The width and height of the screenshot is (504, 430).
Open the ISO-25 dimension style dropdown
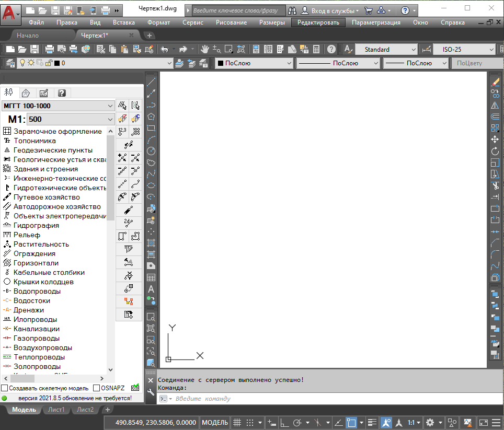pos(463,49)
